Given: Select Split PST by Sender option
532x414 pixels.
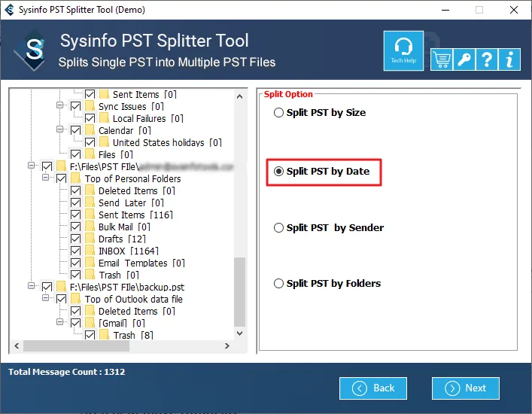Looking at the screenshot, I should tap(329, 227).
